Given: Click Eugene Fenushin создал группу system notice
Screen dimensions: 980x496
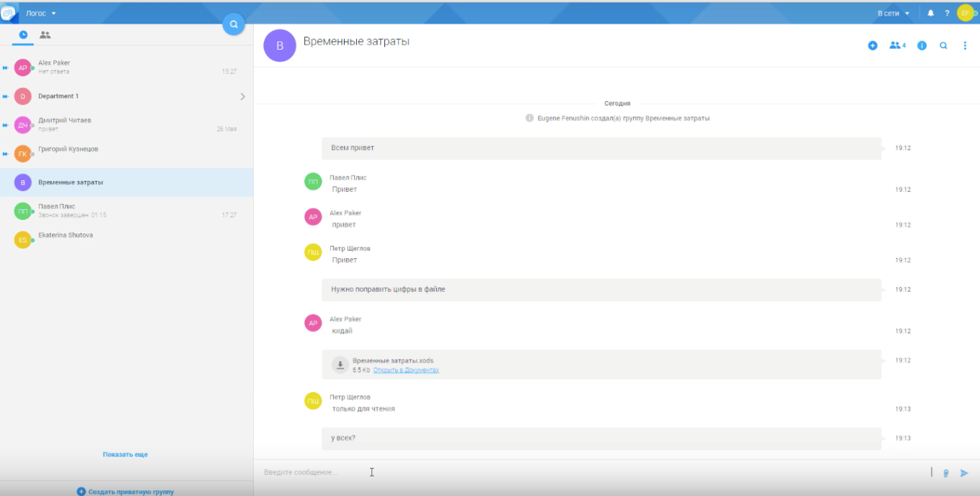Looking at the screenshot, I should pos(618,118).
